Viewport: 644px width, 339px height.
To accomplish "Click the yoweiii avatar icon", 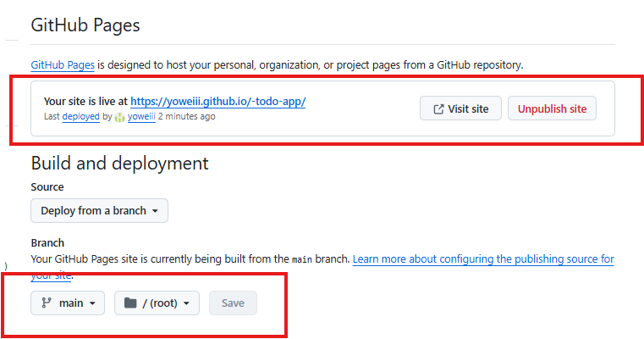I will pyautogui.click(x=119, y=117).
